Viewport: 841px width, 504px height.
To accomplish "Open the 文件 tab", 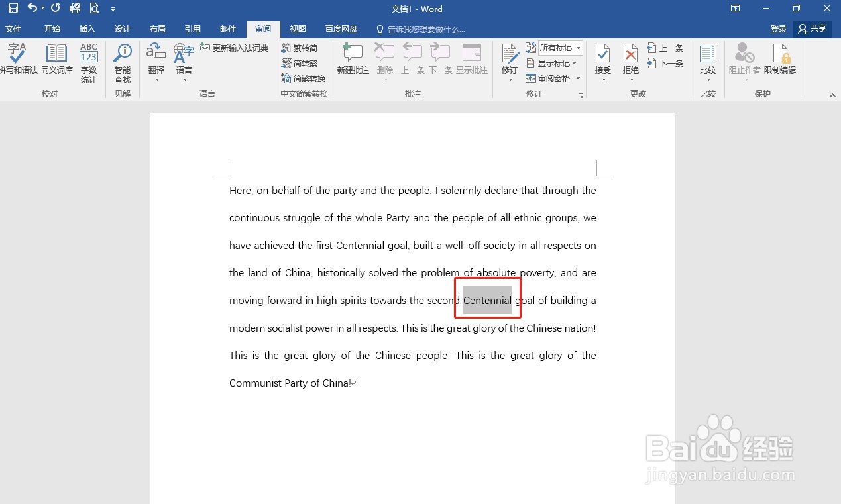I will [13, 29].
